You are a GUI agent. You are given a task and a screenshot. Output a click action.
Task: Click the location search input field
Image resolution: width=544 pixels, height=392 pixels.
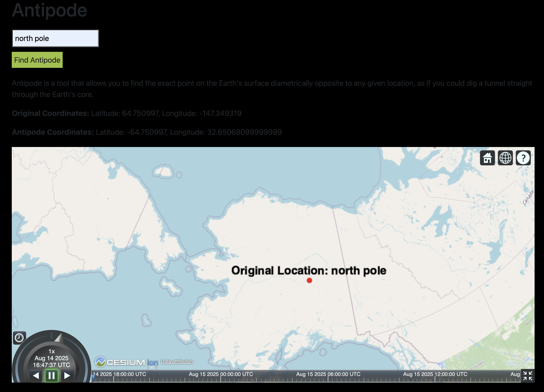point(55,38)
